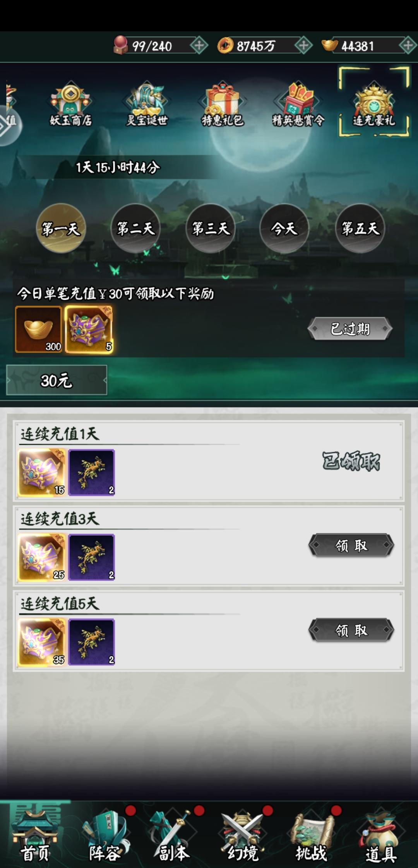418x868 pixels.
Task: Select the 第五天 day circle
Action: 360,228
